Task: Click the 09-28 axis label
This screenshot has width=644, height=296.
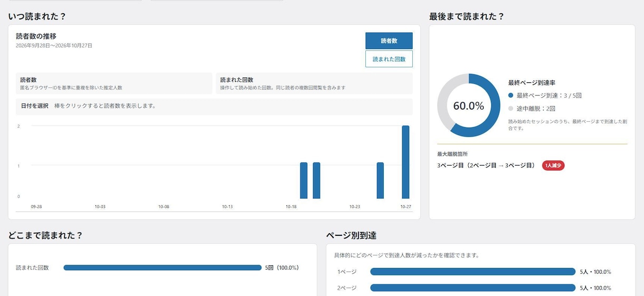Action: [36, 206]
